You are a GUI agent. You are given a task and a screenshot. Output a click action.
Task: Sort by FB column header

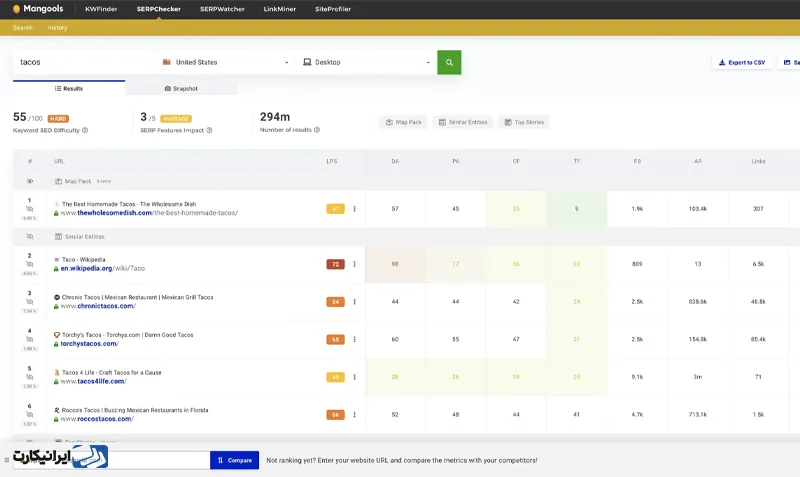pos(637,161)
